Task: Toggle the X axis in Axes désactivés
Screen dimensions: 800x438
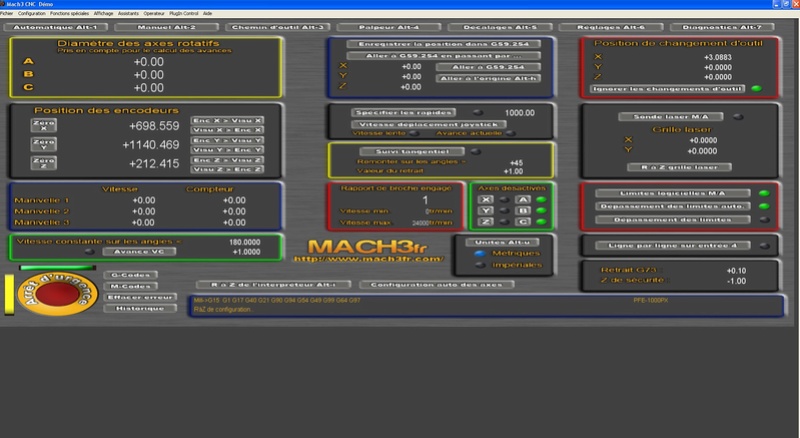Action: 486,200
